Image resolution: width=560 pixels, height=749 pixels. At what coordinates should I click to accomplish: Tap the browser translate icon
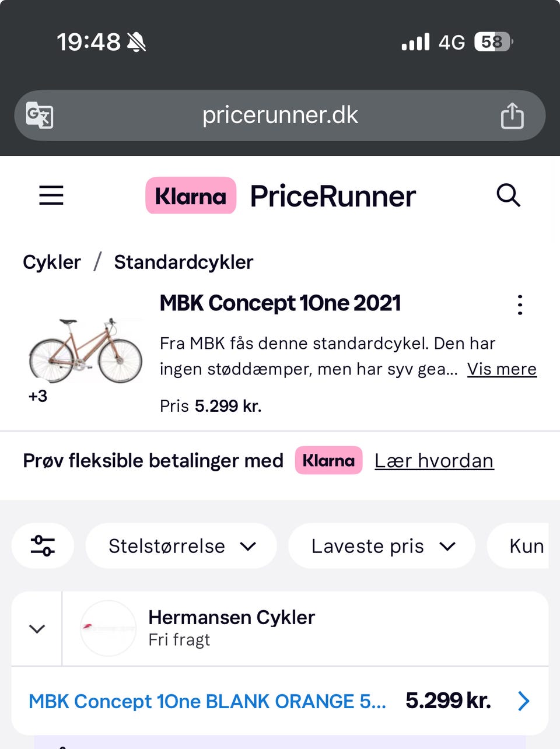(x=40, y=115)
